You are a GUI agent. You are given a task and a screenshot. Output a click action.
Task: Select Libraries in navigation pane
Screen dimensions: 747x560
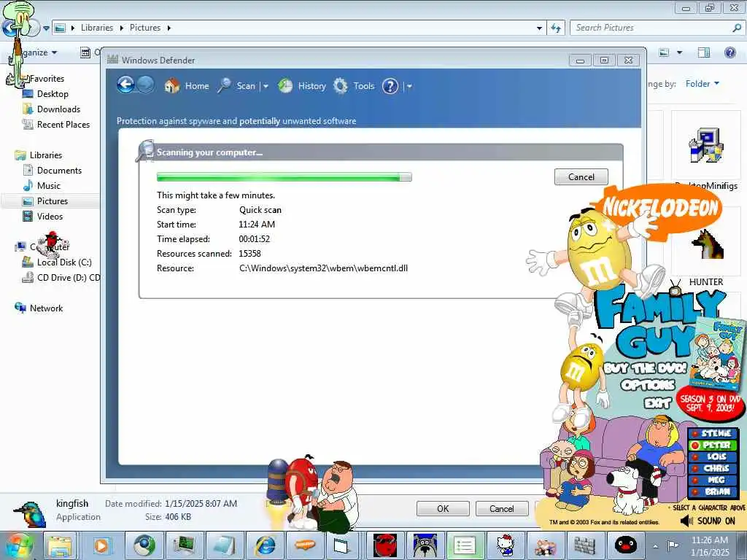(46, 155)
